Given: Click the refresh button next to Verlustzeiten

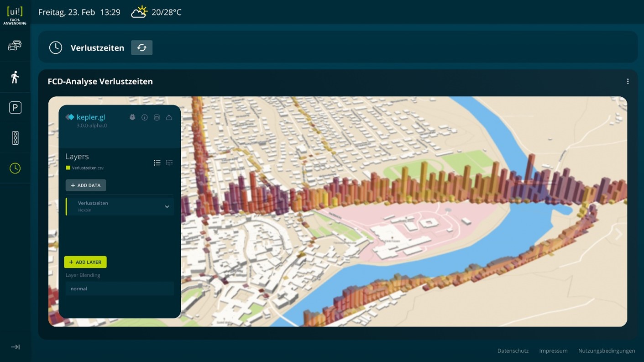Looking at the screenshot, I should coord(141,48).
